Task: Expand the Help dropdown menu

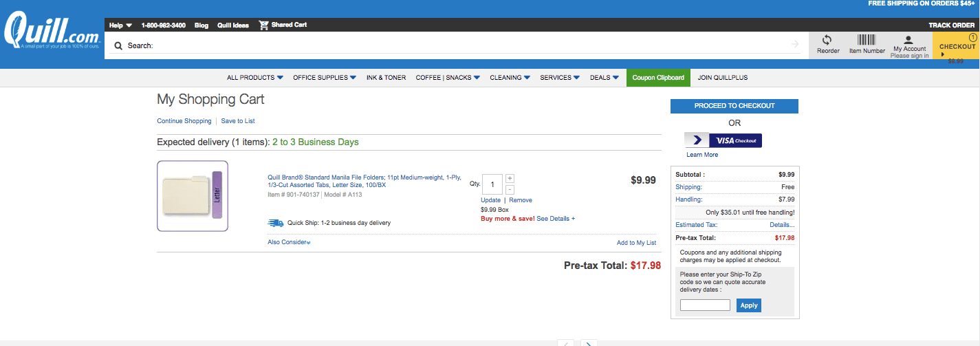Action: (120, 25)
